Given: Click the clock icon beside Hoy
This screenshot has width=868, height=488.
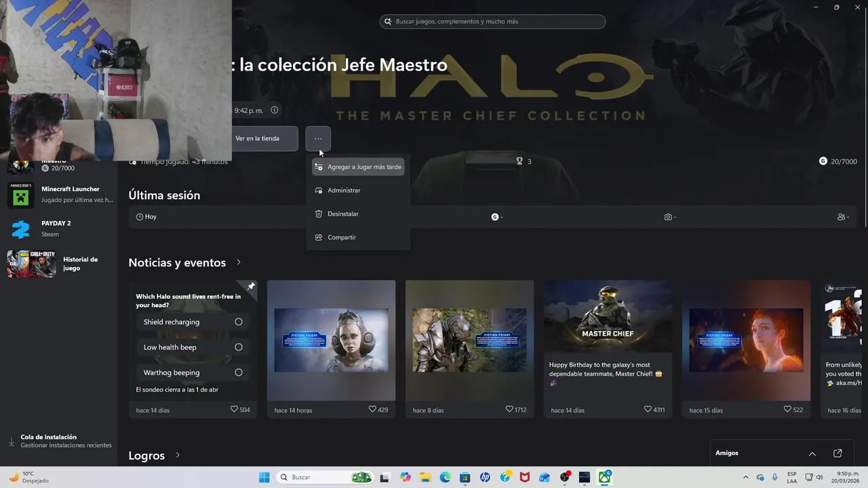Looking at the screenshot, I should [140, 217].
